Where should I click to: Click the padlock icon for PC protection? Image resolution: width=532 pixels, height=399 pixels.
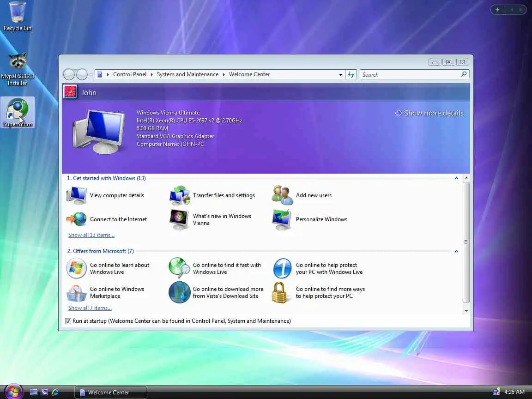[x=279, y=292]
